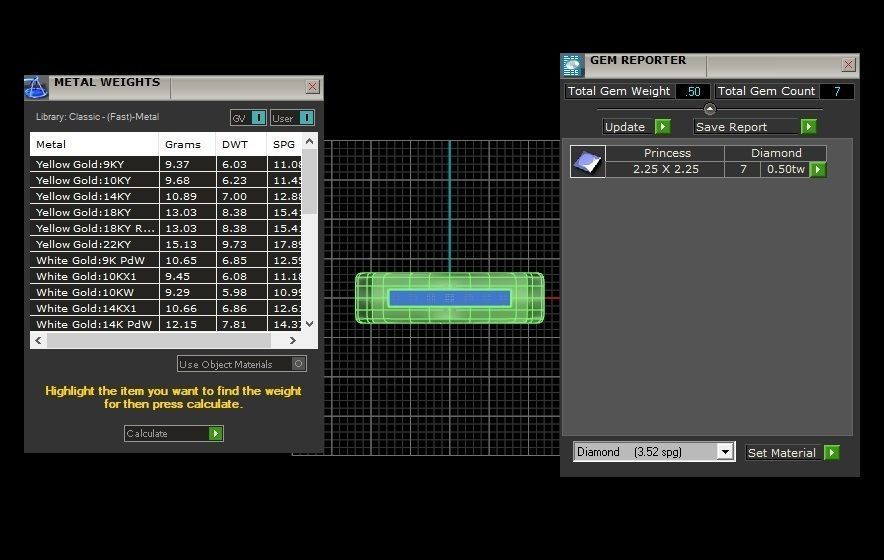Click the Update button in Gem Reporter
The width and height of the screenshot is (884, 560).
click(637, 126)
